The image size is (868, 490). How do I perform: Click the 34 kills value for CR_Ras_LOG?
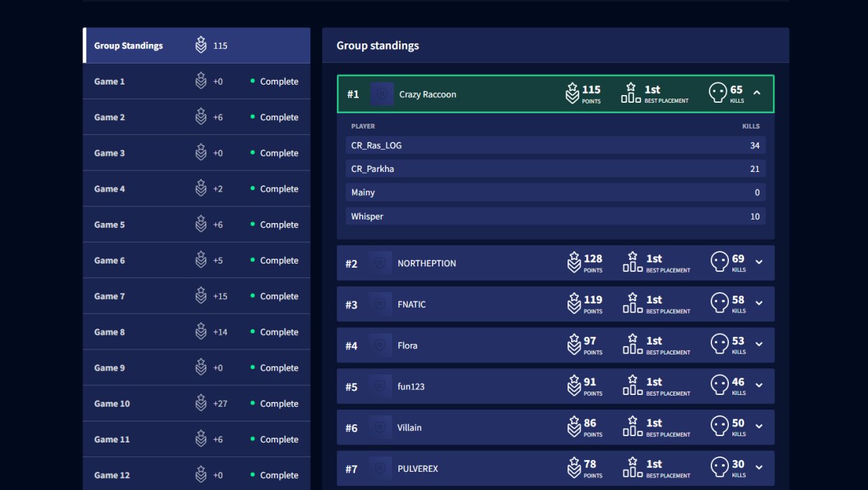click(755, 145)
